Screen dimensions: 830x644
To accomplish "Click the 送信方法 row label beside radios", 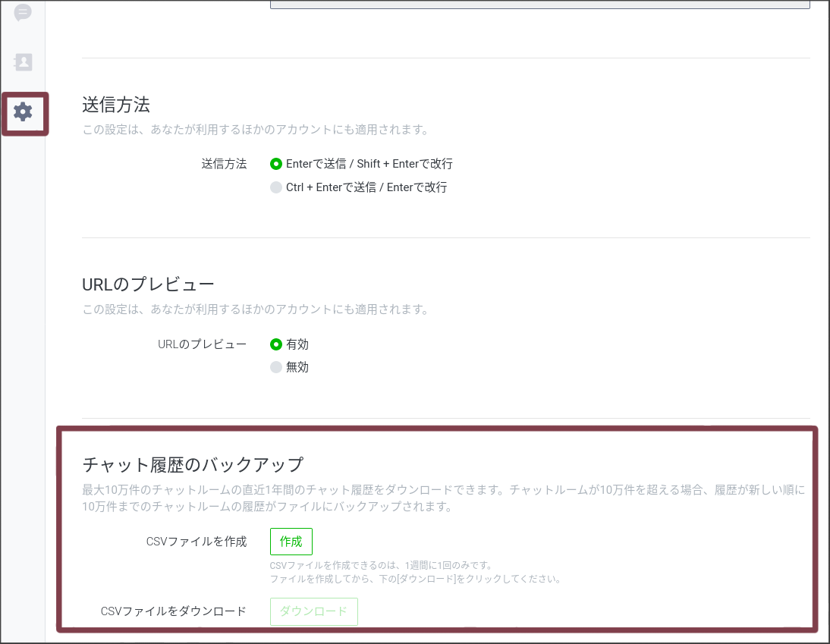I will tap(224, 163).
